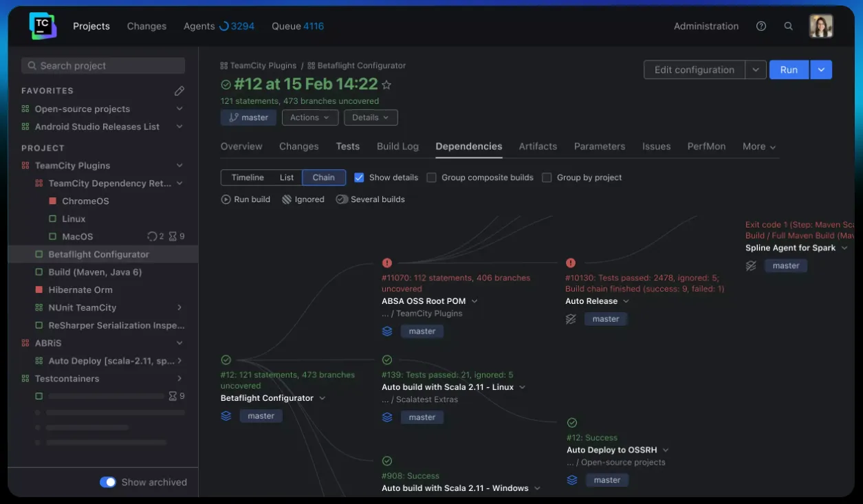This screenshot has width=863, height=504.
Task: Click the layers icon under Betaflight Configurator node
Action: click(x=226, y=416)
